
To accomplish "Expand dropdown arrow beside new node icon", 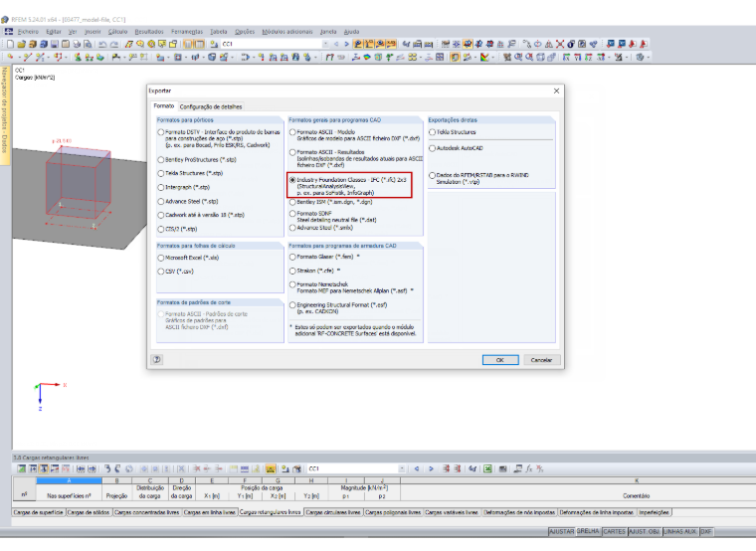I will click(x=19, y=57).
